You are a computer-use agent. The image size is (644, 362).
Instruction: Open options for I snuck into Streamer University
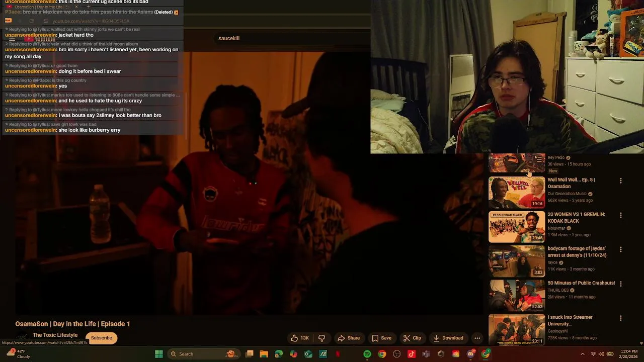coord(620,318)
